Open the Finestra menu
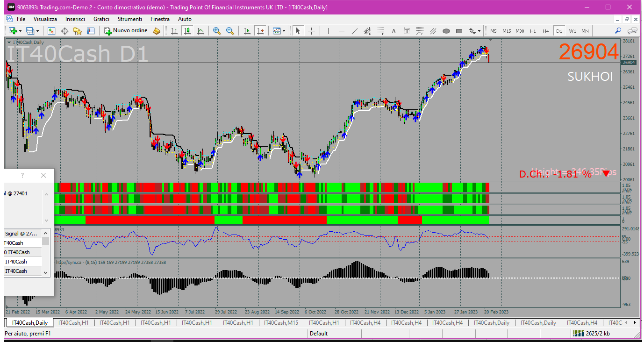The height and width of the screenshot is (342, 644). 160,19
